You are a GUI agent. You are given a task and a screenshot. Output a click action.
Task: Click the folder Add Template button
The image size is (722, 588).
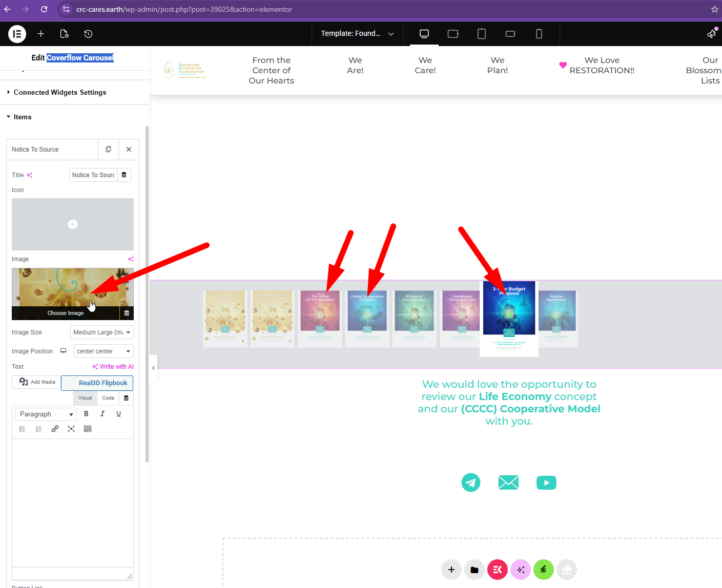click(x=475, y=570)
